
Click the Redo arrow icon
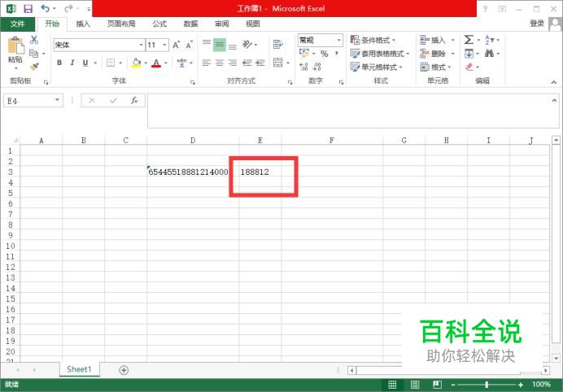click(68, 8)
